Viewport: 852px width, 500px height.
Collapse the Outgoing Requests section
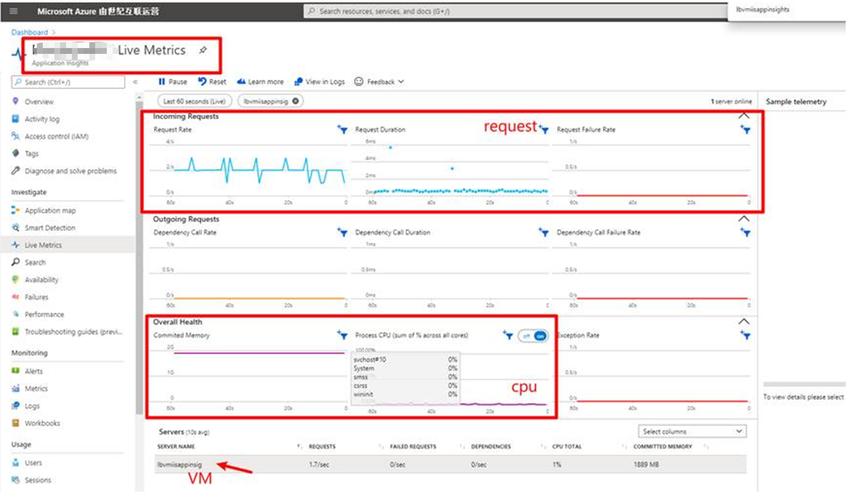click(x=744, y=218)
